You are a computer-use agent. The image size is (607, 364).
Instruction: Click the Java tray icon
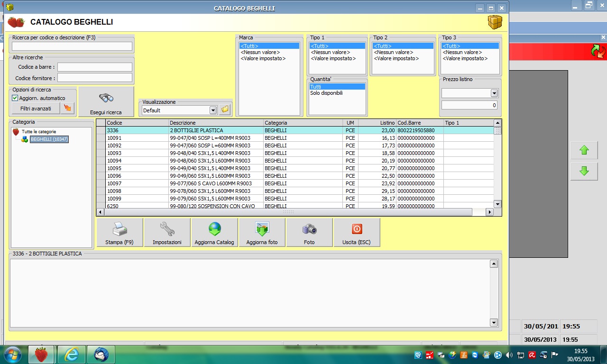(x=464, y=355)
